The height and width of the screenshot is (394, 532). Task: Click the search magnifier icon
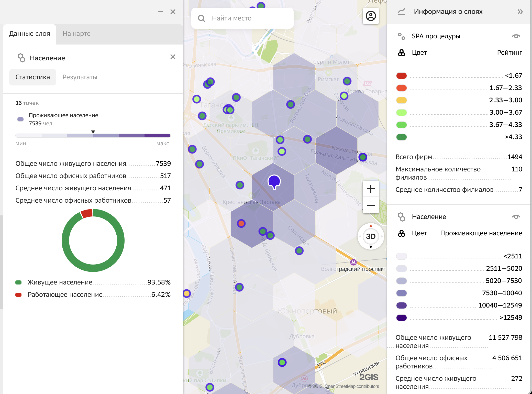(x=202, y=18)
